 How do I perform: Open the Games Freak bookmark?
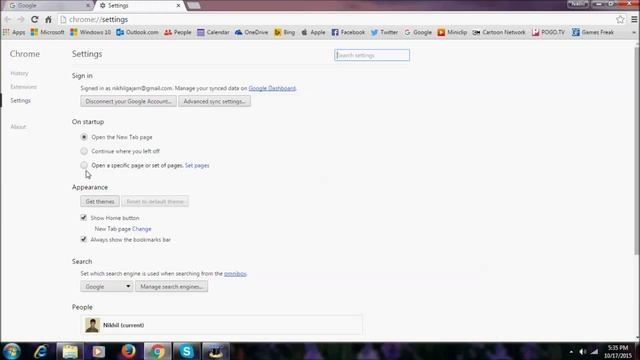tap(593, 32)
